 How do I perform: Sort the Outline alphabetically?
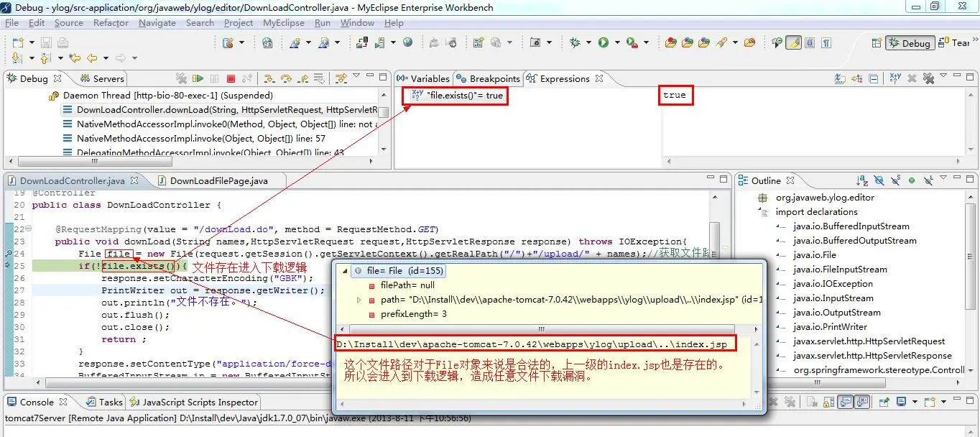(x=862, y=180)
